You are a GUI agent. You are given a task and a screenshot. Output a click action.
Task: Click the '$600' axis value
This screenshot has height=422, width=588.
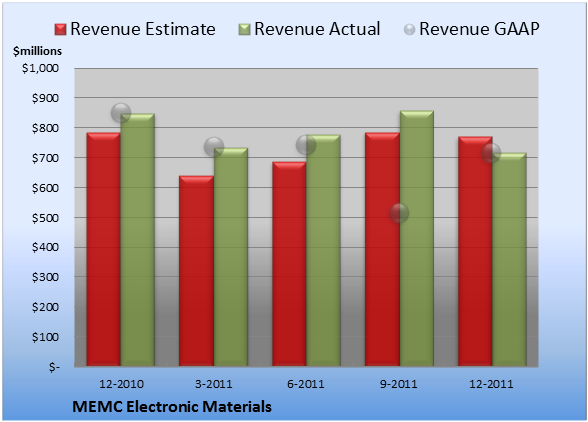pyautogui.click(x=45, y=188)
